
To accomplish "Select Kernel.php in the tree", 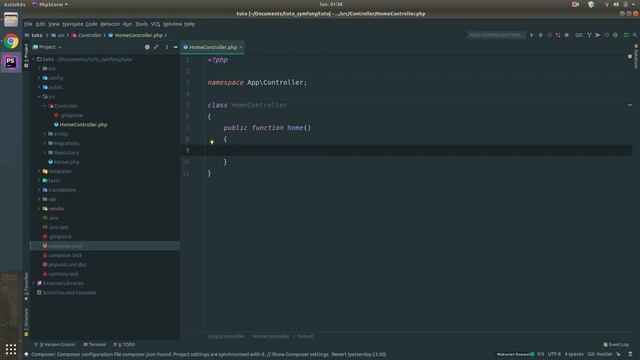I will tap(67, 162).
